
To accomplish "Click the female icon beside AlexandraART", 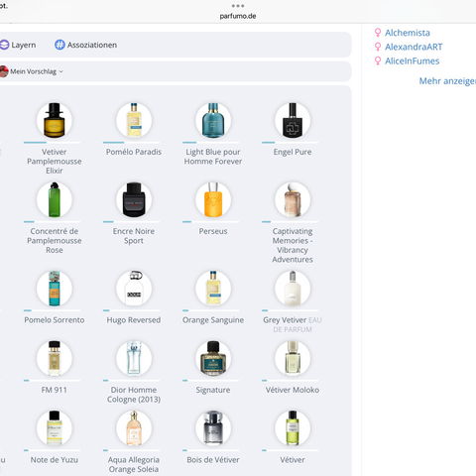I will click(x=378, y=47).
